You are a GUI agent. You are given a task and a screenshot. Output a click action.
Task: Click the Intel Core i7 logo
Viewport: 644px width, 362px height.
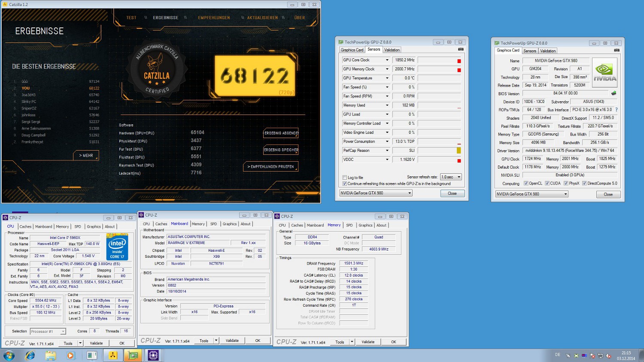pos(117,247)
